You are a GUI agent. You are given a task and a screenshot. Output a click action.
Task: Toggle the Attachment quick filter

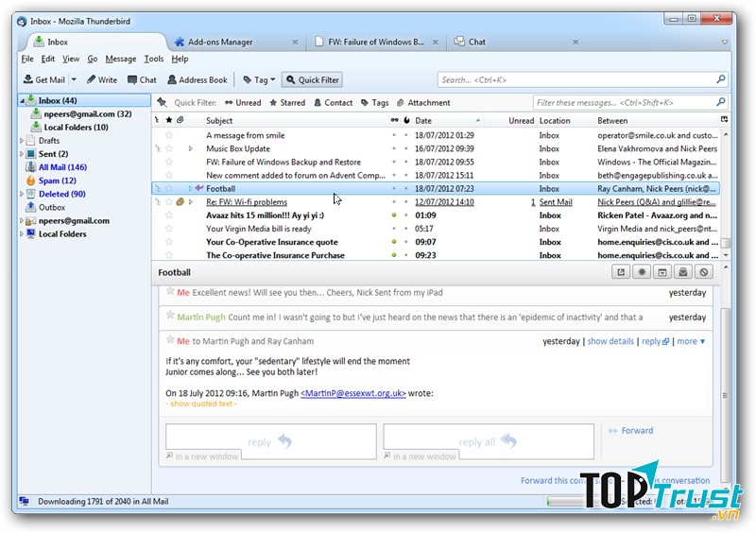423,103
